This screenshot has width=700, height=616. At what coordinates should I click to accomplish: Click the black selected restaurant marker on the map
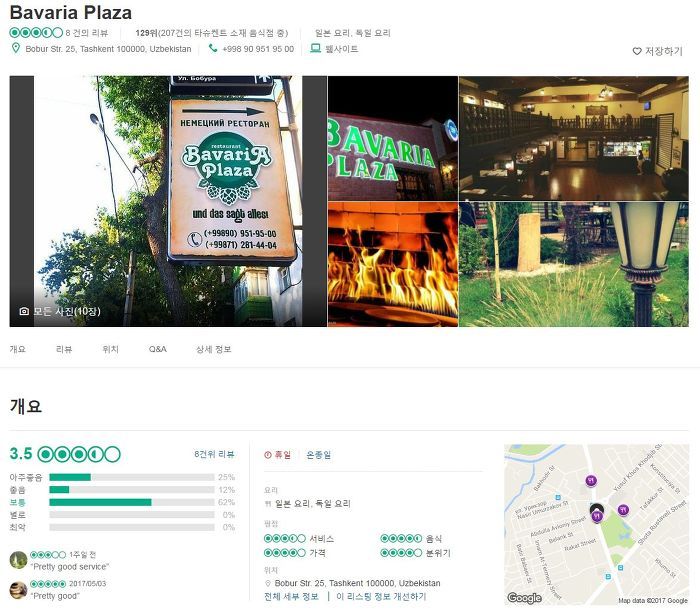[x=596, y=509]
